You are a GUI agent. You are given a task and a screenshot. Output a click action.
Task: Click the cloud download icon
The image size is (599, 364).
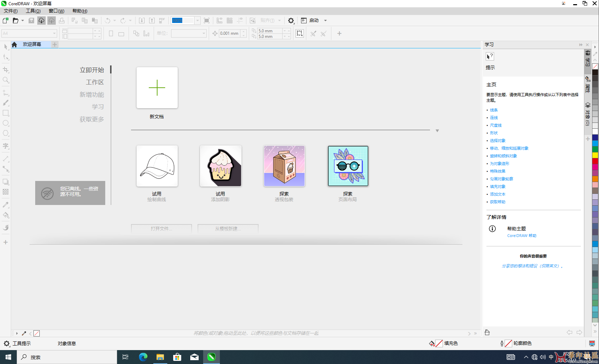click(41, 21)
